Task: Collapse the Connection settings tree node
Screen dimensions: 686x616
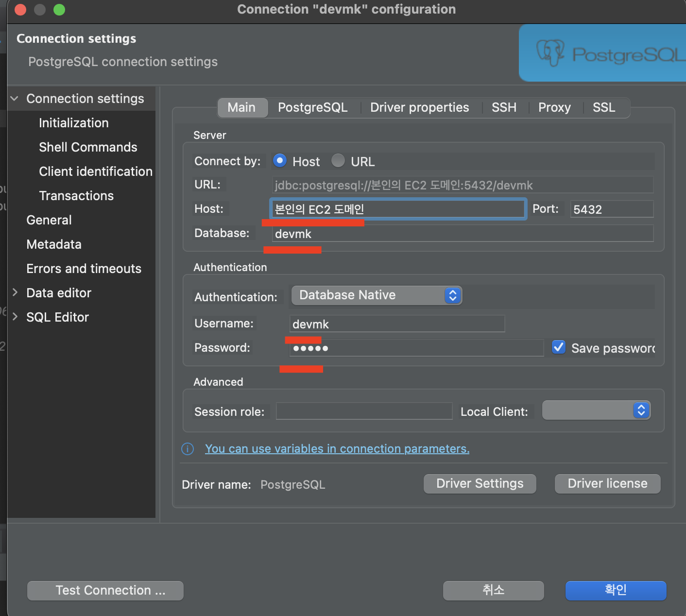Action: tap(15, 99)
